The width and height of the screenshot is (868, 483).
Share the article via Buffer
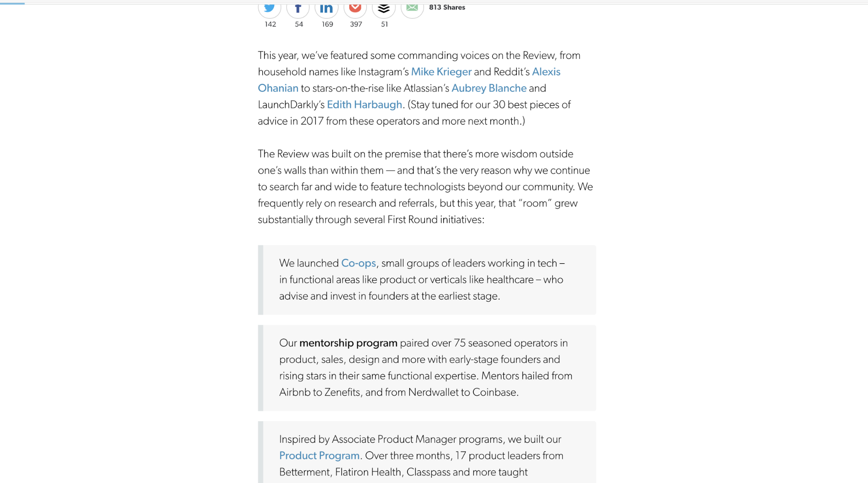point(384,8)
